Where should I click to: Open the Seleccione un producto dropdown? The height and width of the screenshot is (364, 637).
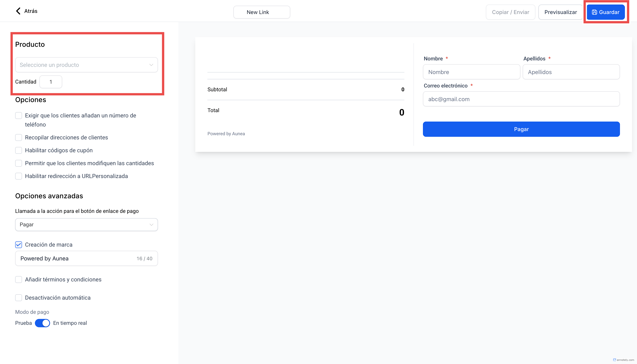click(x=86, y=65)
